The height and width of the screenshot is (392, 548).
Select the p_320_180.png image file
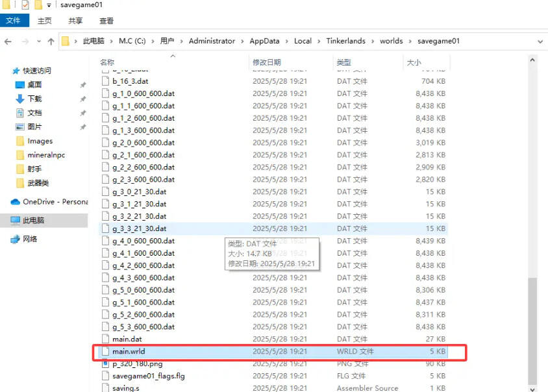[138, 363]
